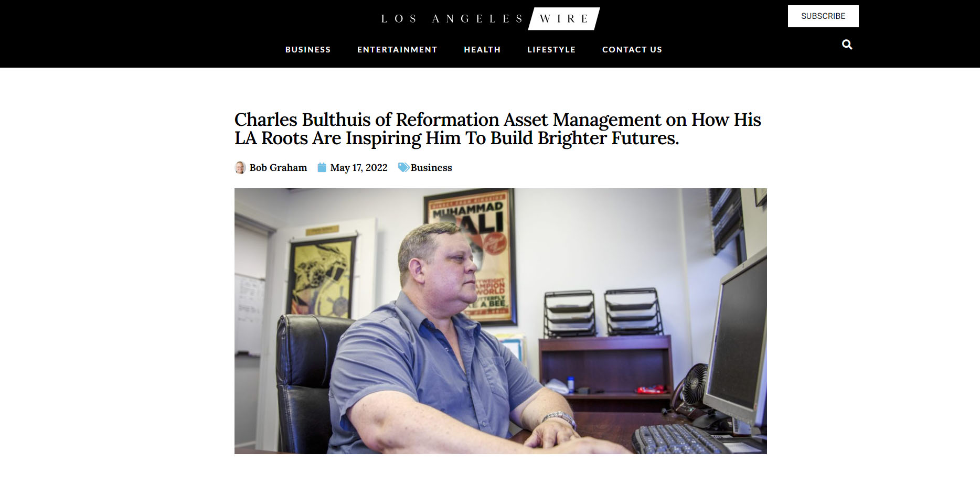Image resolution: width=980 pixels, height=495 pixels.
Task: Click Bob Graham's author avatar
Action: 240,167
